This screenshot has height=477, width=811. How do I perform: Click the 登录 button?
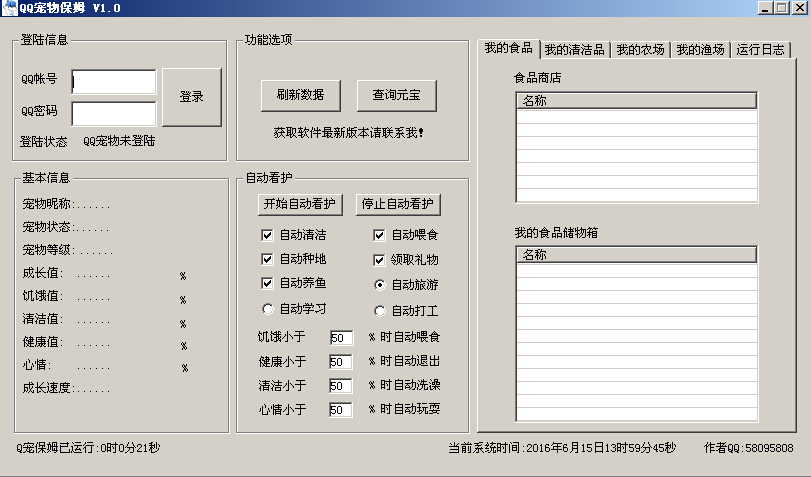coord(192,97)
